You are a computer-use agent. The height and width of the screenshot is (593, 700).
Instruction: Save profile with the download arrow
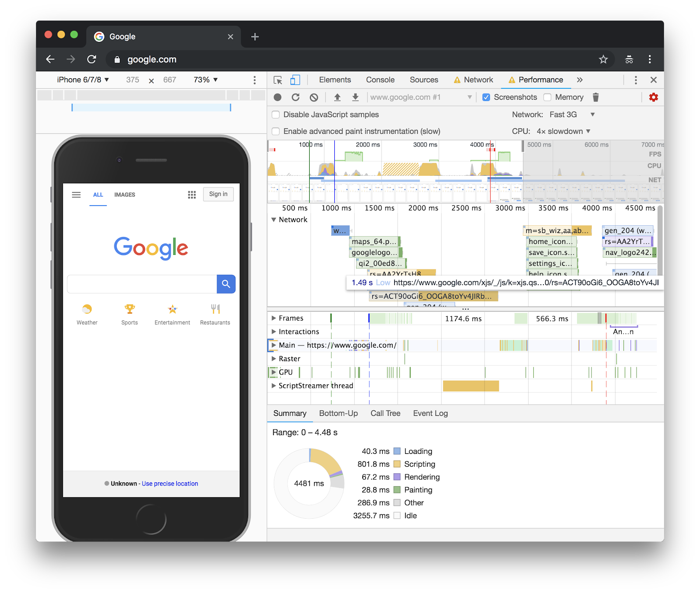click(x=355, y=97)
